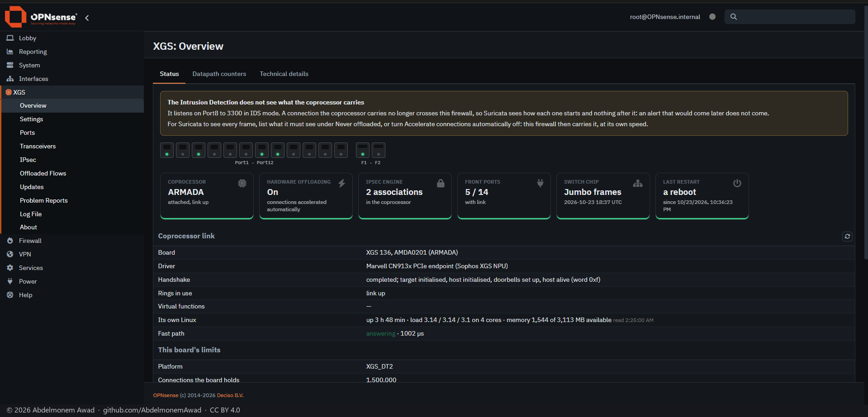This screenshot has height=417, width=868.
Task: Refresh the Coprocessor link section
Action: coord(847,236)
